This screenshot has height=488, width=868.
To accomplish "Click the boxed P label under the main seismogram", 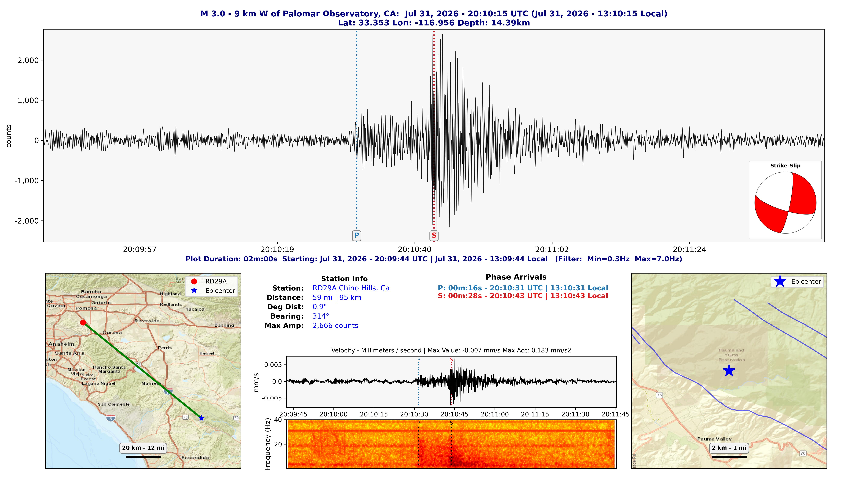I will [x=357, y=236].
